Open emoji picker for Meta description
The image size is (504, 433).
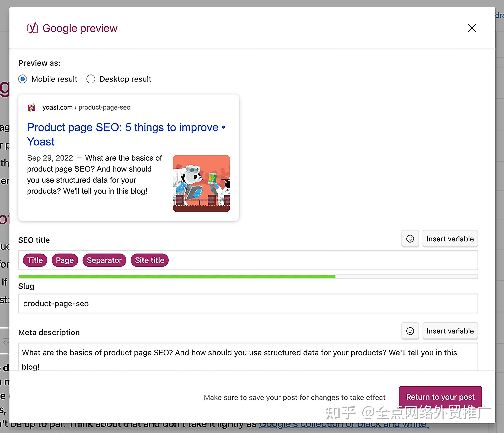point(410,331)
